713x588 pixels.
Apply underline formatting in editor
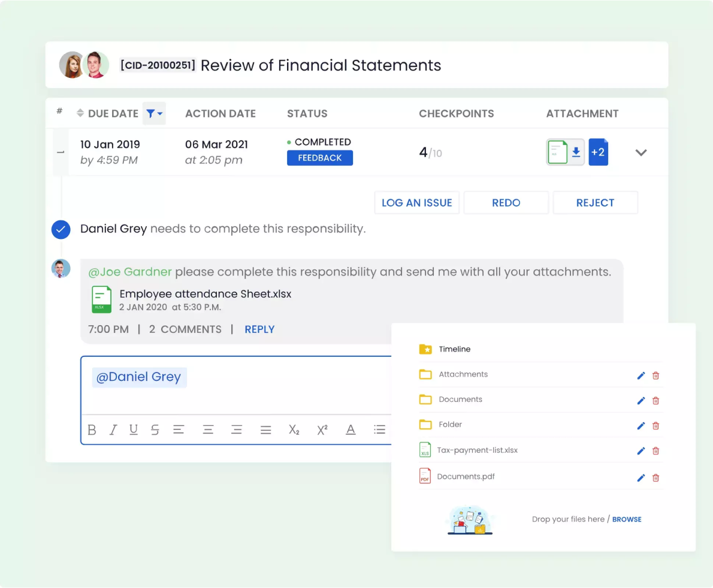(x=133, y=429)
